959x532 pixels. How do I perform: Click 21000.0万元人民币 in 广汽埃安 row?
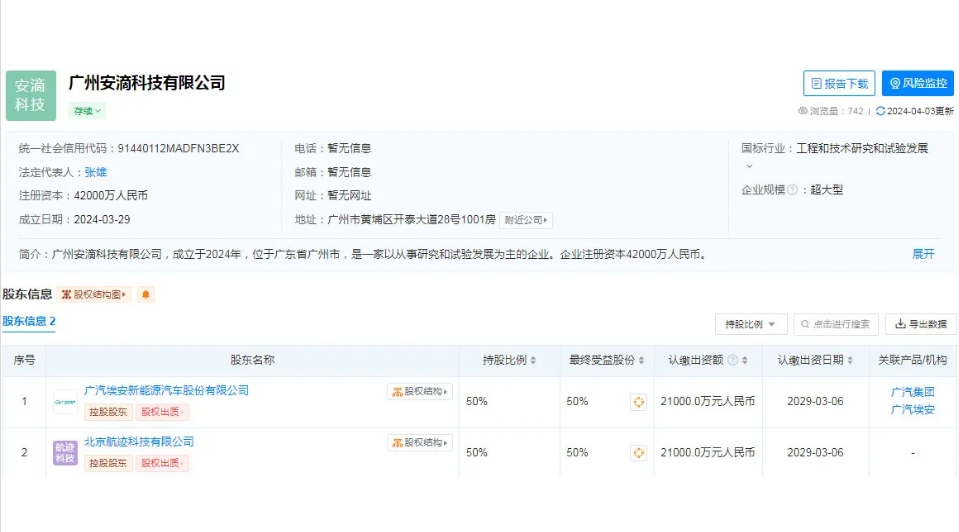[708, 401]
